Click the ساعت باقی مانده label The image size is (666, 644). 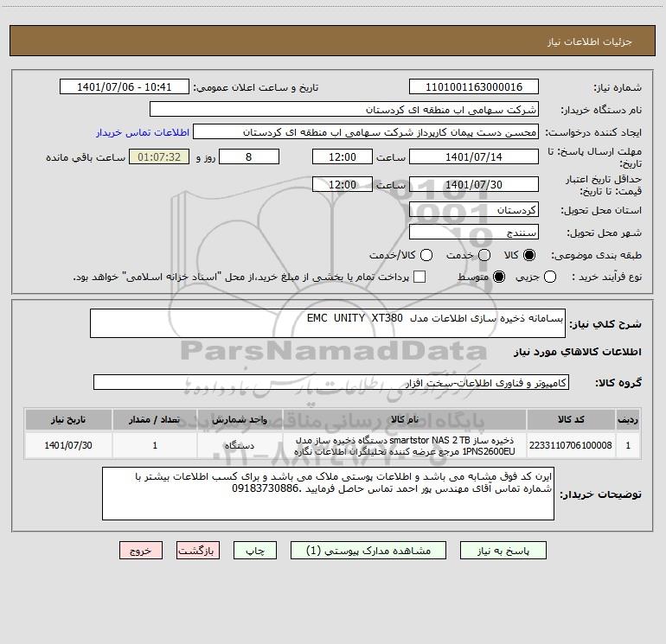(x=86, y=157)
